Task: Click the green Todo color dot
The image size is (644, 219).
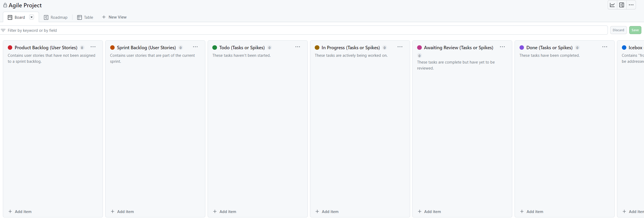Action: tap(215, 47)
